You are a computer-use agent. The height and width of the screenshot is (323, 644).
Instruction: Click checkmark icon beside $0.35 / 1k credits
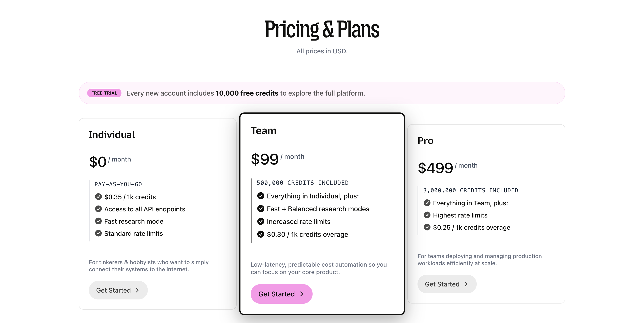98,197
